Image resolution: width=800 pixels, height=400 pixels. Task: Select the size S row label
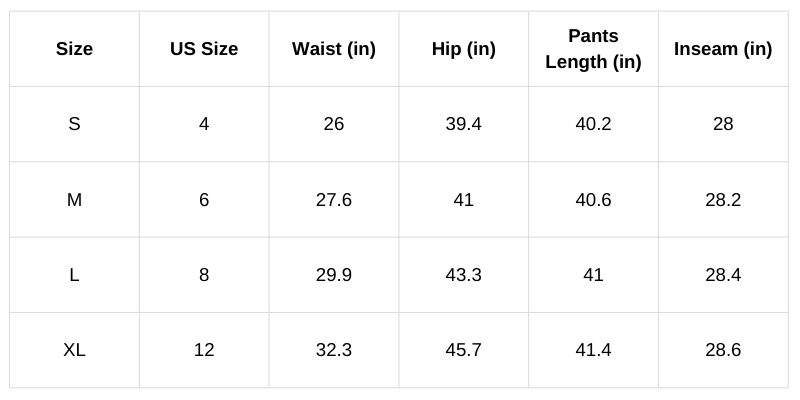tap(74, 124)
